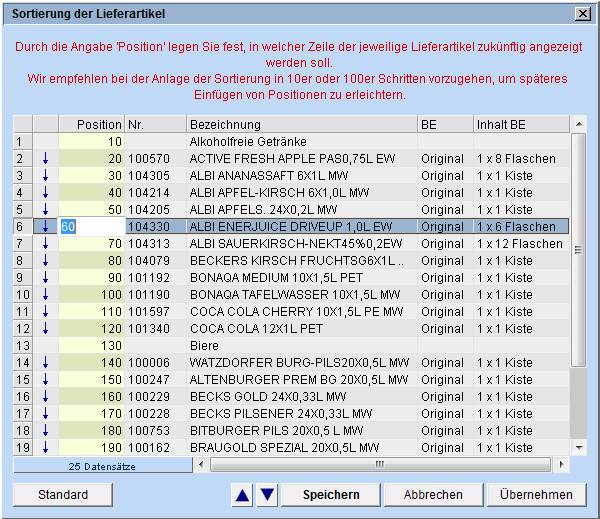Reset sorting with the Standard button
Screen dimensions: 600x519
pos(63,494)
